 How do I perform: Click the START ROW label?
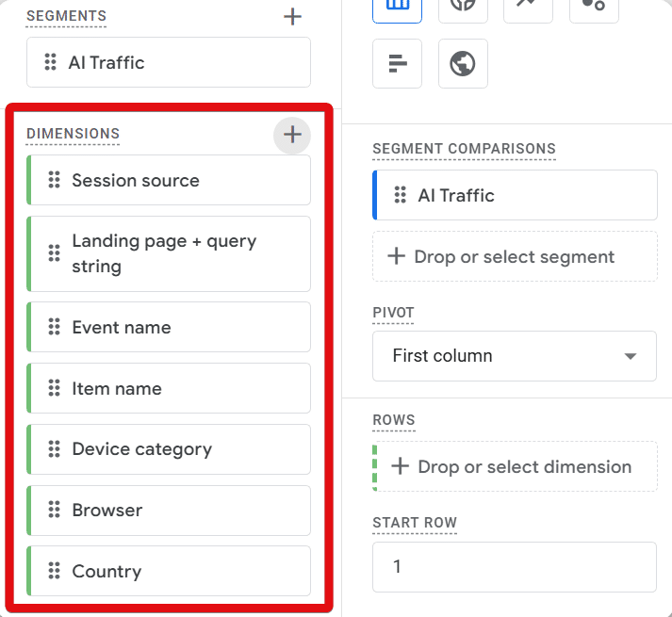click(415, 523)
